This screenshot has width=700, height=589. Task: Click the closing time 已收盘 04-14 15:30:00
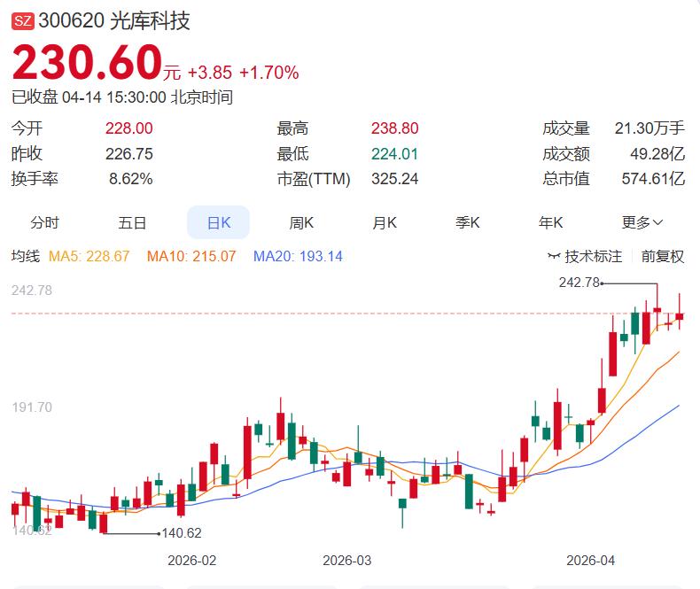coord(89,97)
